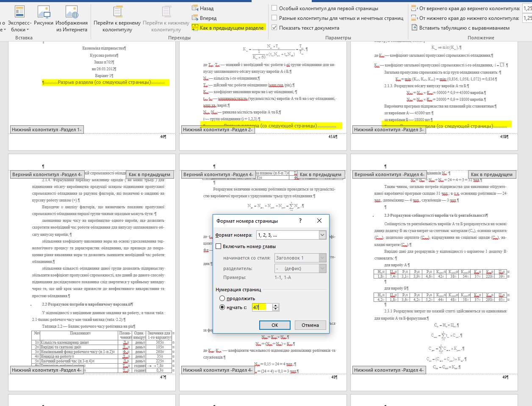Open the Формат номера dropdown

pyautogui.click(x=322, y=235)
